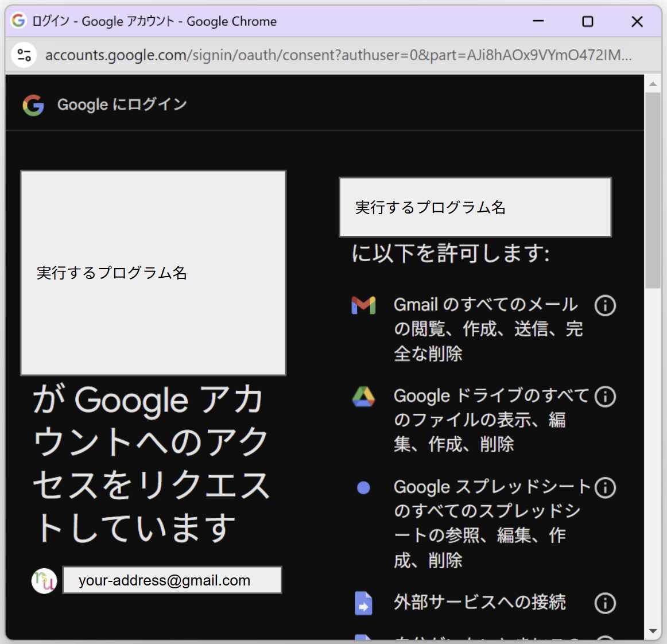Click the program name box above the permissions list
Screen dimensions: 667x644
click(475, 207)
